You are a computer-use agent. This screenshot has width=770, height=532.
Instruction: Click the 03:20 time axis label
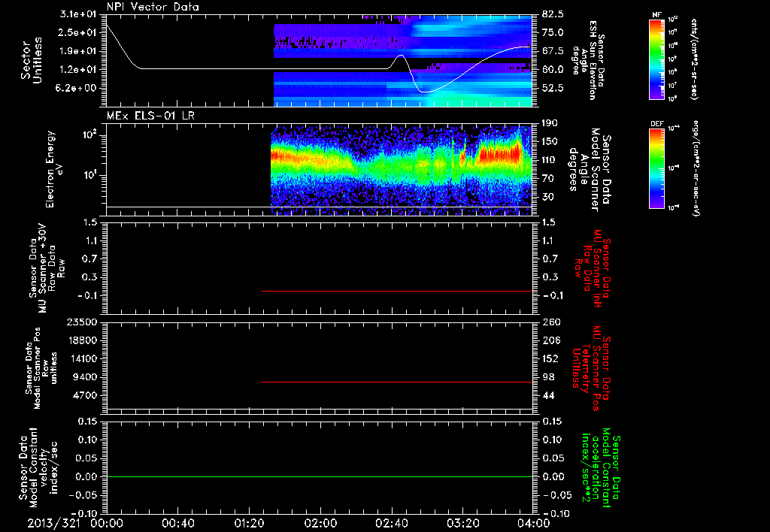tap(462, 523)
